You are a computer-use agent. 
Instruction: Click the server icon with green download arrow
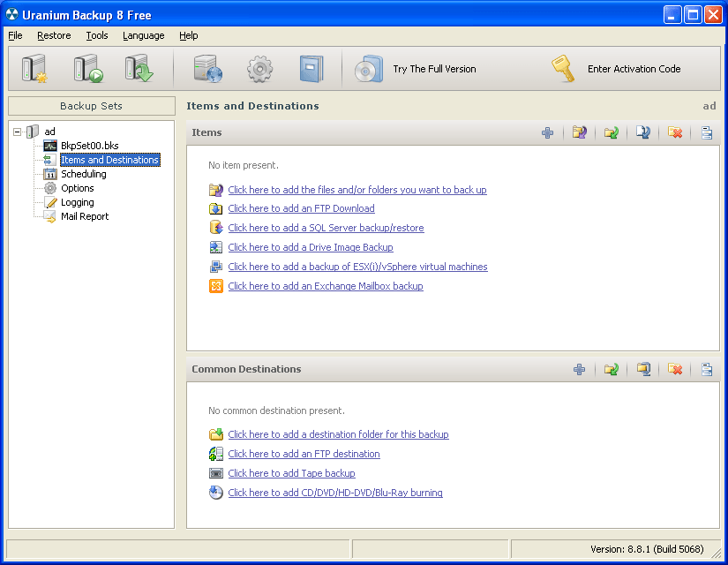click(x=139, y=66)
